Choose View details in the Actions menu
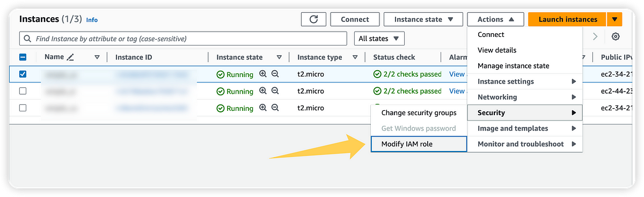644x197 pixels. click(x=525, y=50)
